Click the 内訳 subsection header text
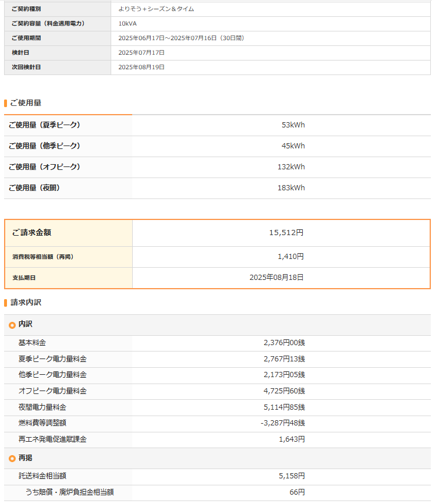This screenshot has width=432, height=504. point(26,324)
